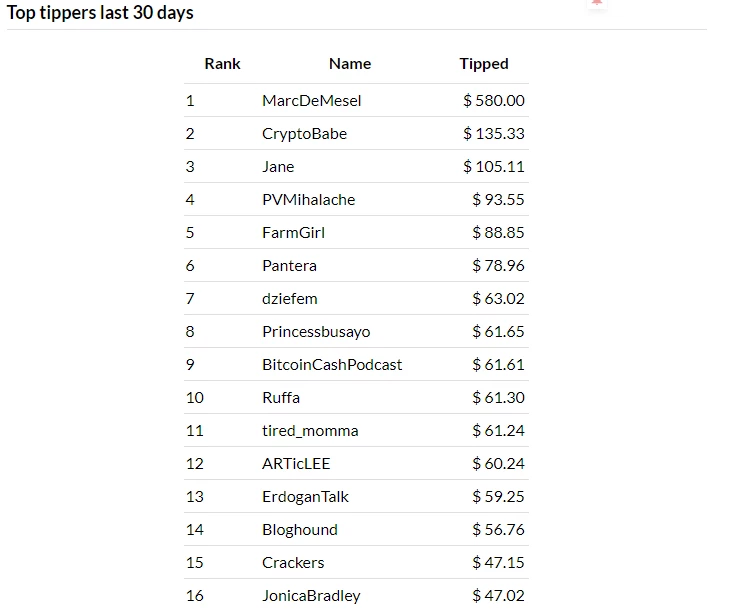Select dziefem from the tippers table

point(290,298)
